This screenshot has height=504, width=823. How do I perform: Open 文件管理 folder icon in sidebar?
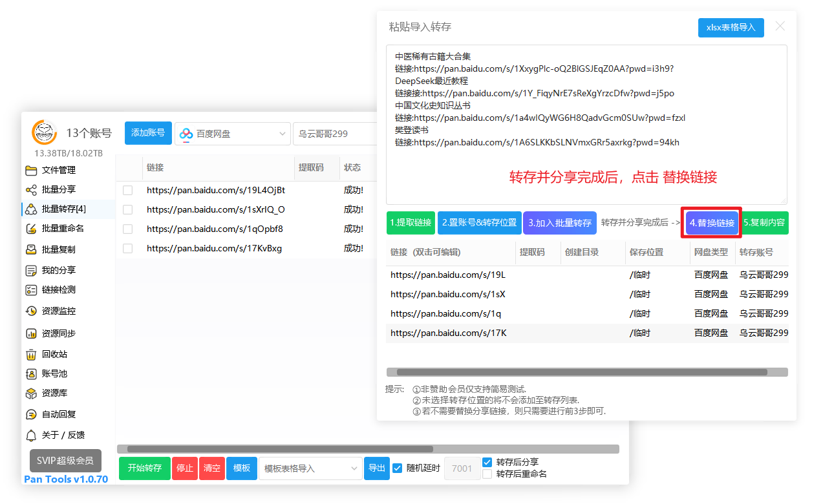pyautogui.click(x=31, y=171)
